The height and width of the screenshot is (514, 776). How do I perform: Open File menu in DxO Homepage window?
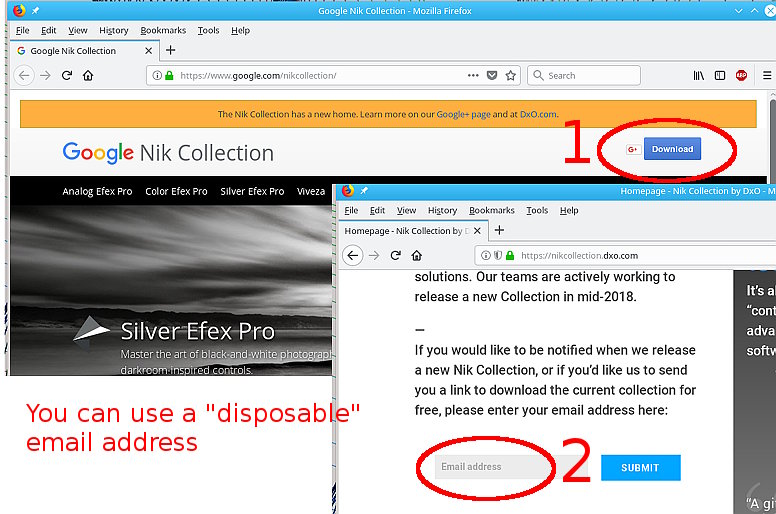pos(351,210)
